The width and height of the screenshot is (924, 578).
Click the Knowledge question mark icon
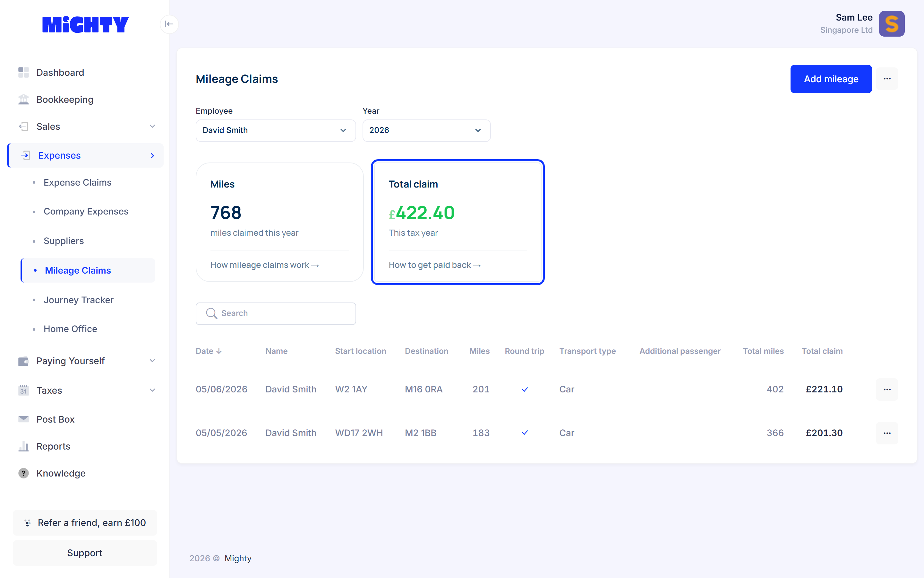click(x=24, y=473)
